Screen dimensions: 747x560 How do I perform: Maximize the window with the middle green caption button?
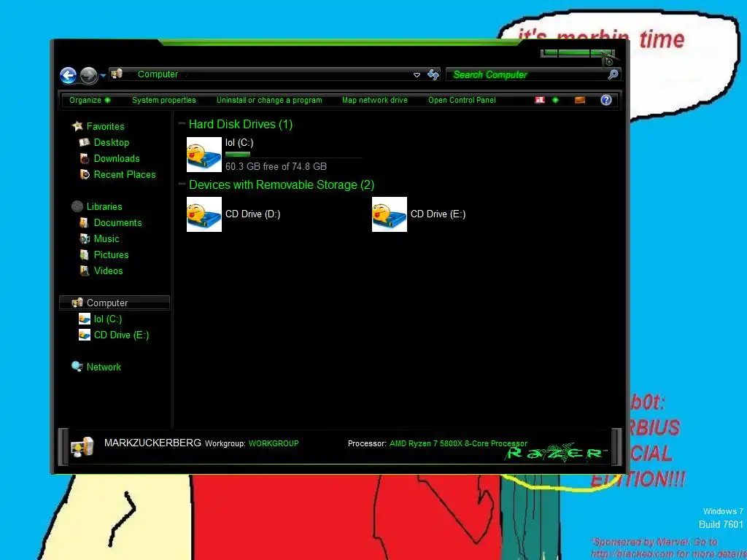pyautogui.click(x=574, y=52)
